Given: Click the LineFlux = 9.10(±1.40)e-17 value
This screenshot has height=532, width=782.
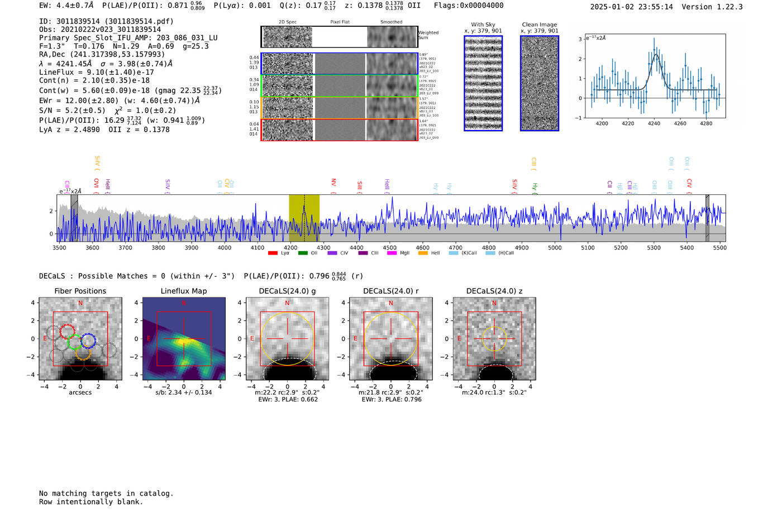Looking at the screenshot, I should coord(97,73).
